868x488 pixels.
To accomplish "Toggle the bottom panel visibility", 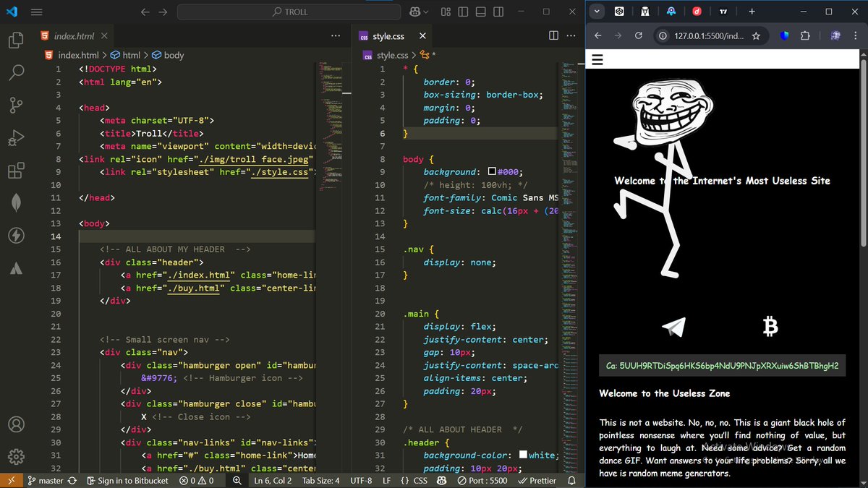I will point(482,12).
